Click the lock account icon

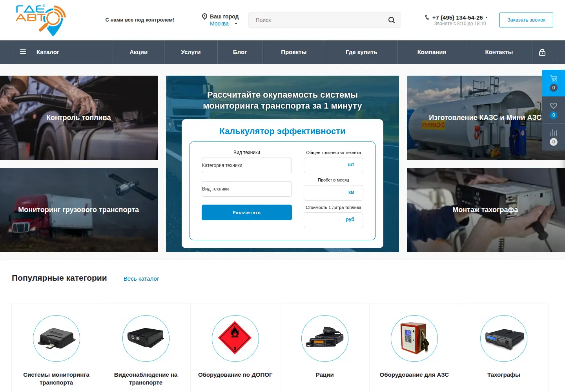click(542, 52)
